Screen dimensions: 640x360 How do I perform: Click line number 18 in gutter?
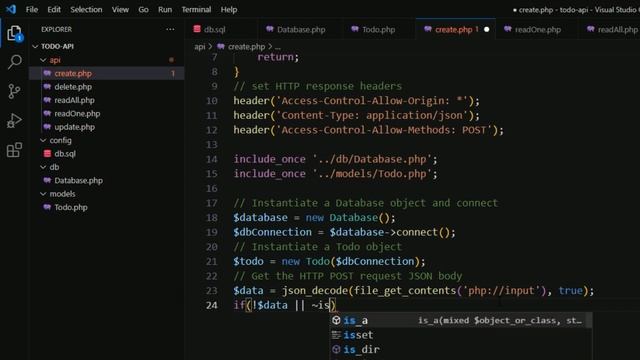pos(211,218)
